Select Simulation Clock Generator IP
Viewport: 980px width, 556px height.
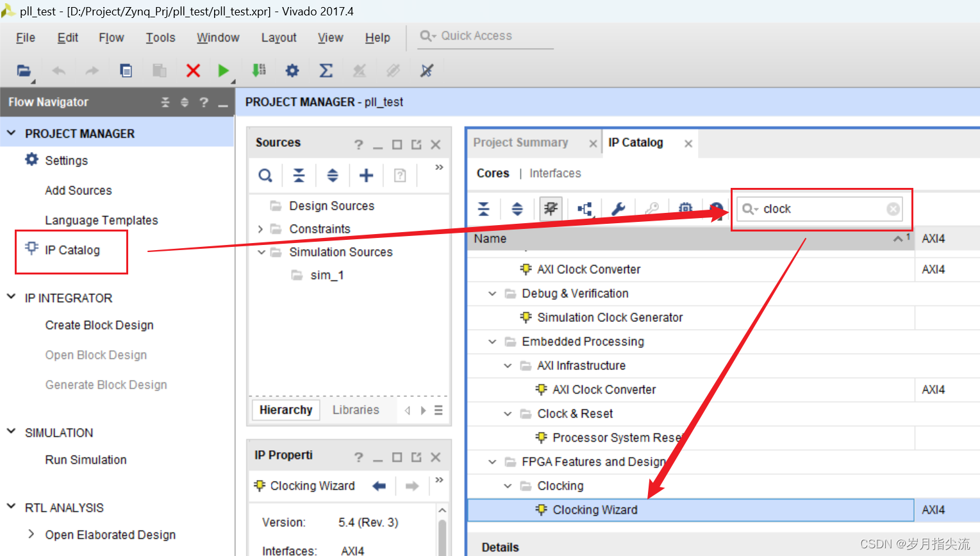610,317
